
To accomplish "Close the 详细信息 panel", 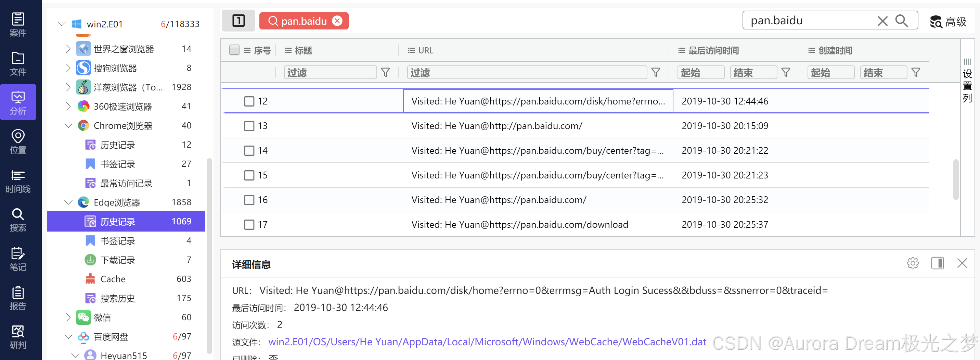I will click(x=962, y=263).
